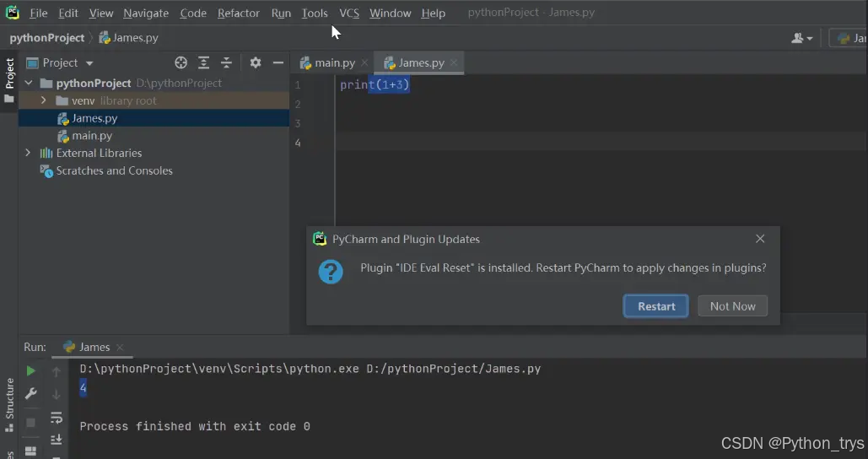Collapse the pythonProject root node arrow
Viewport: 868px width, 459px height.
pyautogui.click(x=29, y=83)
